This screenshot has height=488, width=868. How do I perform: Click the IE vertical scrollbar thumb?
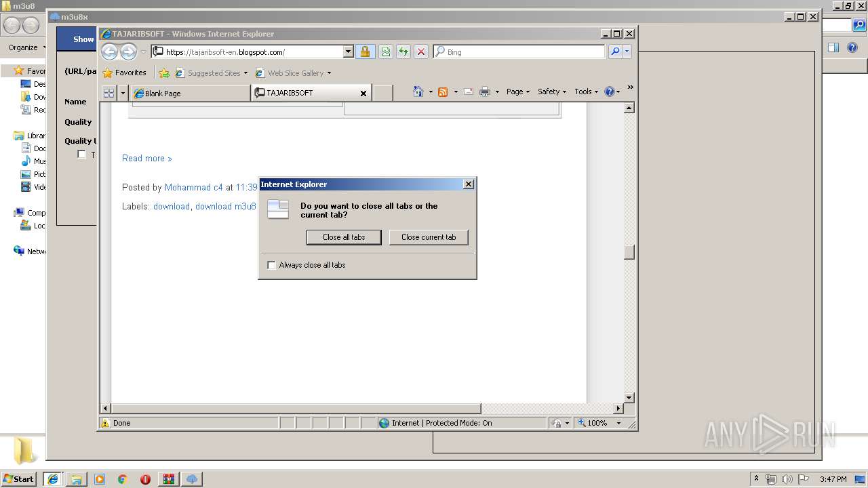(x=629, y=251)
